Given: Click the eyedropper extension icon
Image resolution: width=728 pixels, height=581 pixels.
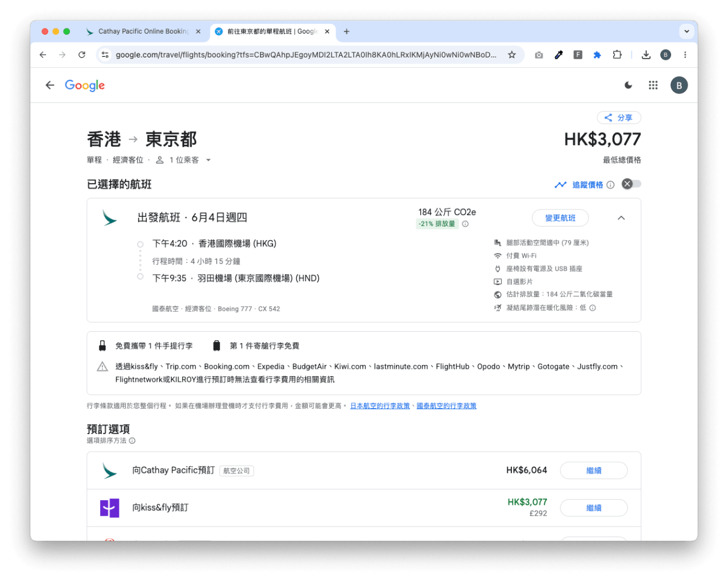Looking at the screenshot, I should coord(559,55).
